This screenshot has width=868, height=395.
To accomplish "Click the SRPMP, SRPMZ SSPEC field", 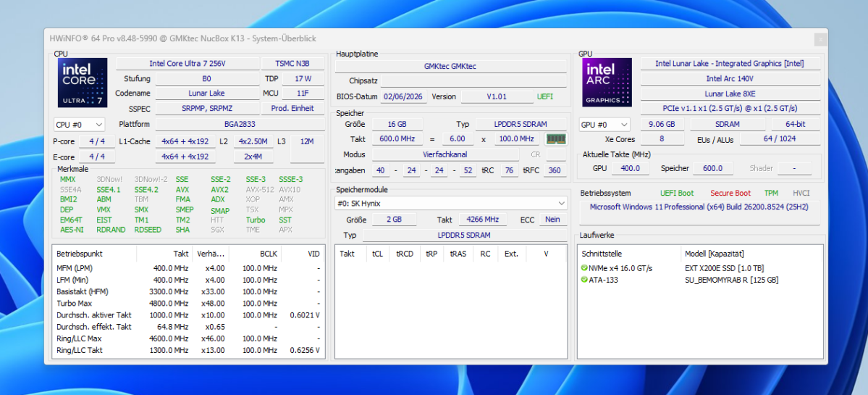I will (x=207, y=109).
